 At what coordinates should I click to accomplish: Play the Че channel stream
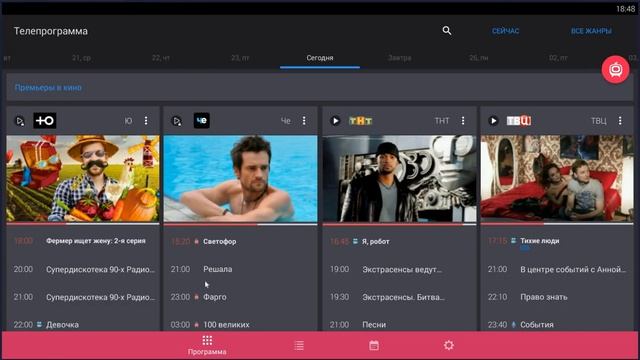(177, 121)
